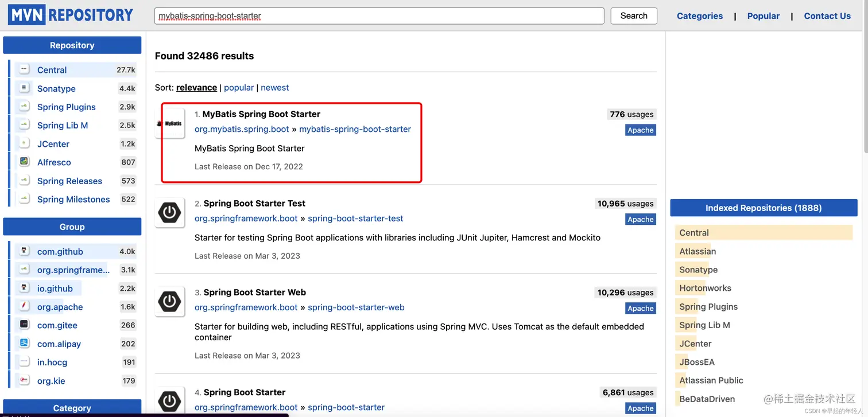Viewport: 868px width, 417px height.
Task: Click the MVN Repository logo
Action: click(71, 15)
